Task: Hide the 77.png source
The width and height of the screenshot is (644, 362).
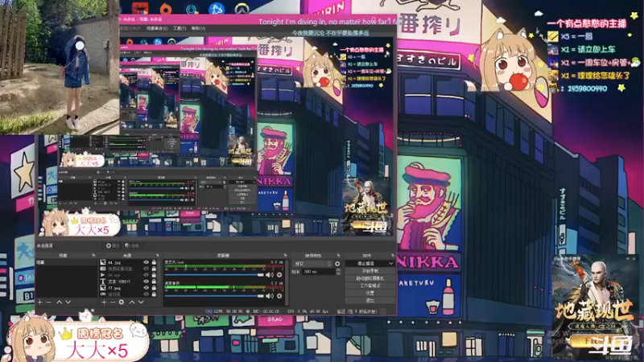Action: (x=146, y=288)
